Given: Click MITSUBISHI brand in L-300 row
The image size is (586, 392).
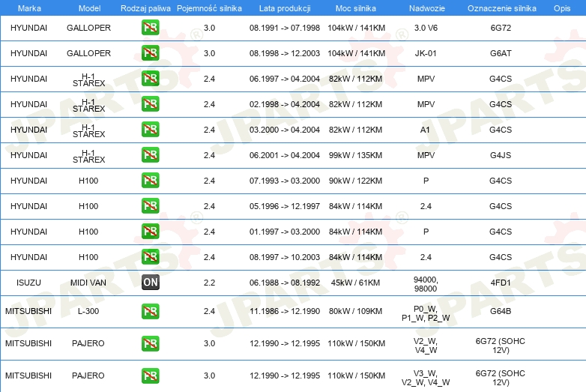Looking at the screenshot, I should coord(28,311).
